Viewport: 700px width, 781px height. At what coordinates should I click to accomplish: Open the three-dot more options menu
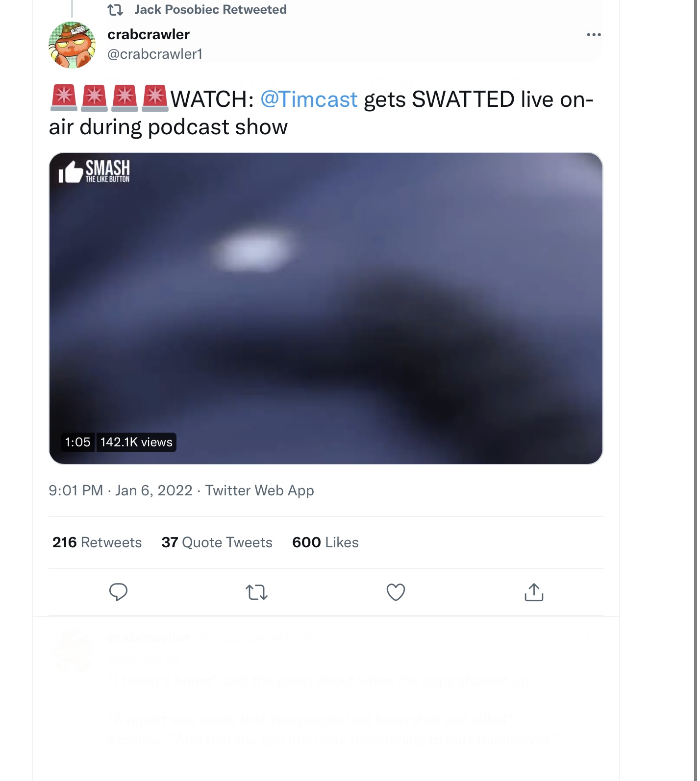(x=594, y=35)
